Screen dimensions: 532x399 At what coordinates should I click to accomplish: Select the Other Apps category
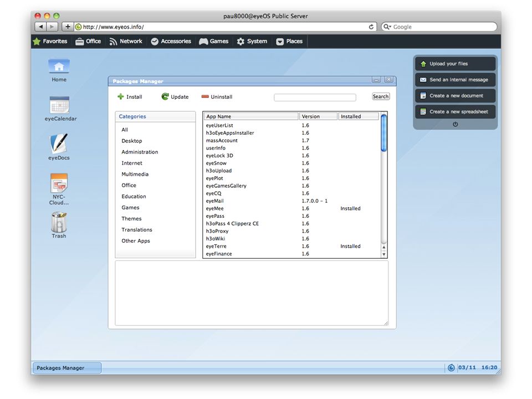[136, 241]
